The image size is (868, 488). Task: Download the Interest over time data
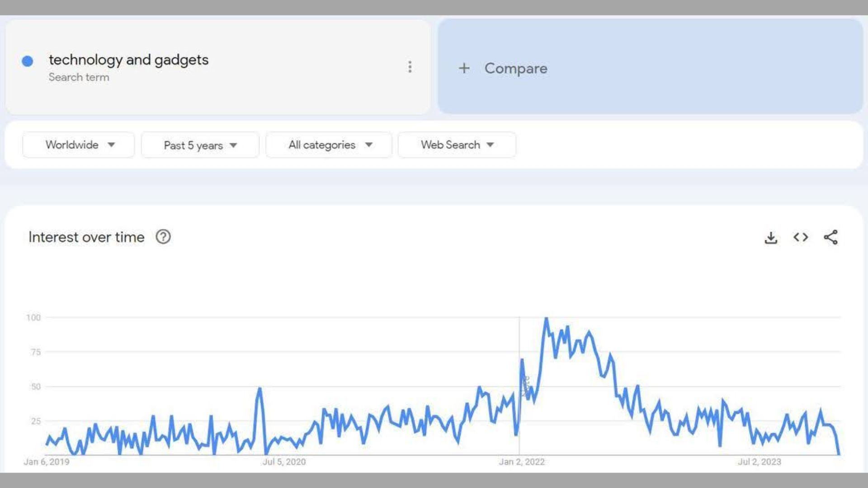click(x=771, y=238)
